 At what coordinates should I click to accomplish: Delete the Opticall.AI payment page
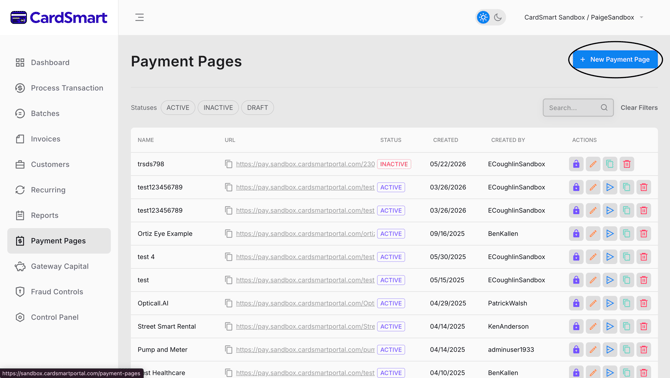point(644,303)
